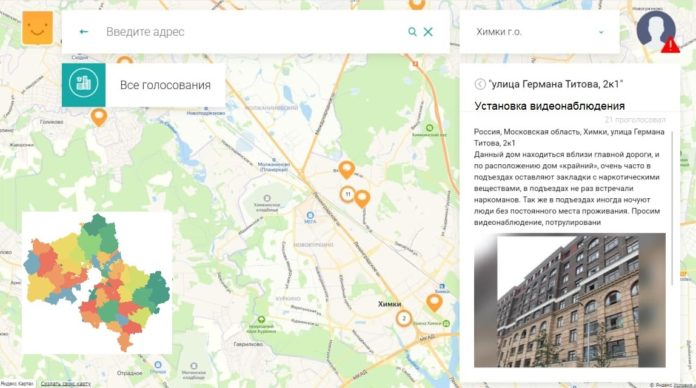Screen dimensions: 696x388
Task: Click the orange pin near Голиково
Action: pos(99,117)
